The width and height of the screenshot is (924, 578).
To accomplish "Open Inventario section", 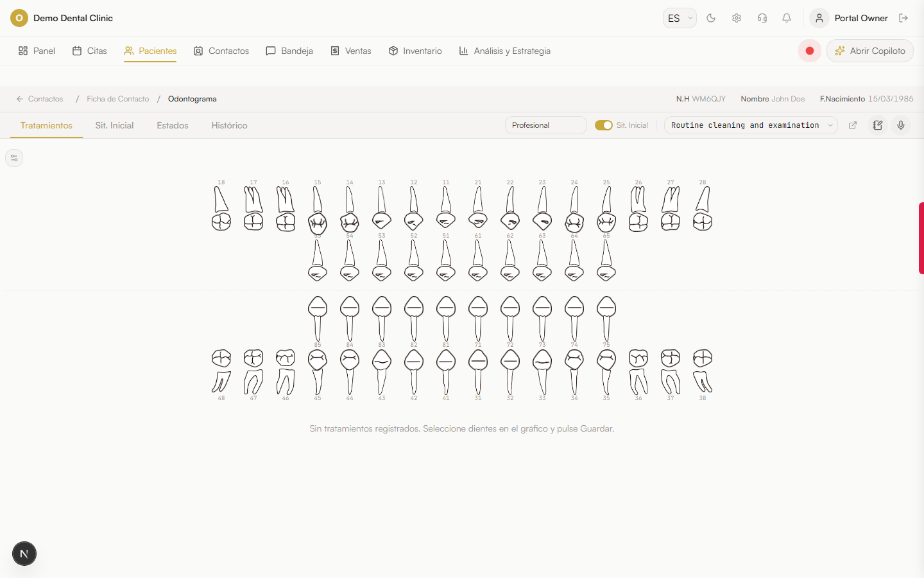I will pyautogui.click(x=415, y=51).
